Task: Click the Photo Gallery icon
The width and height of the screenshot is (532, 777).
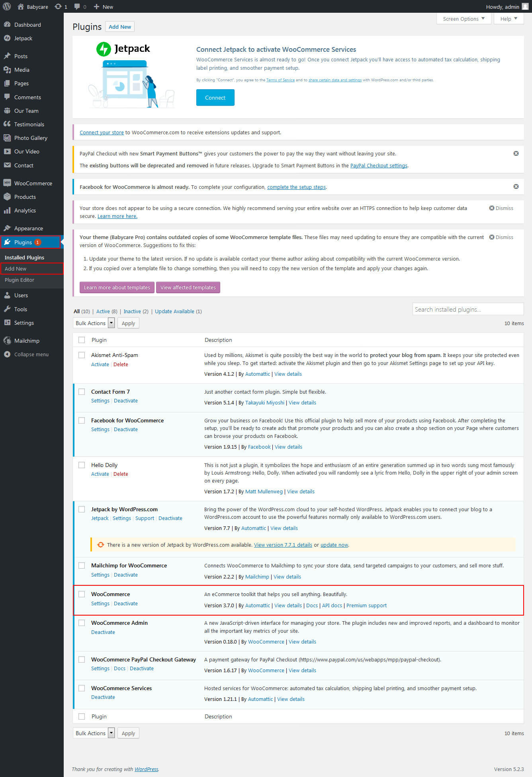Action: point(7,138)
